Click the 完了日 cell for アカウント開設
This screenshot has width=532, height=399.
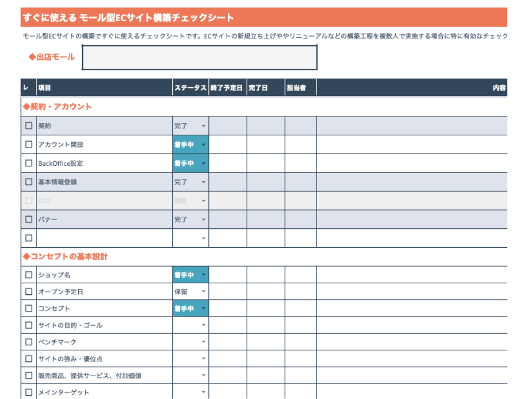266,145
